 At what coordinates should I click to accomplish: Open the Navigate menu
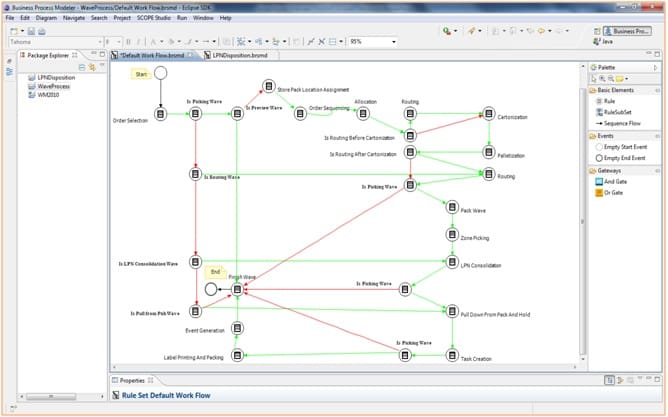click(74, 18)
